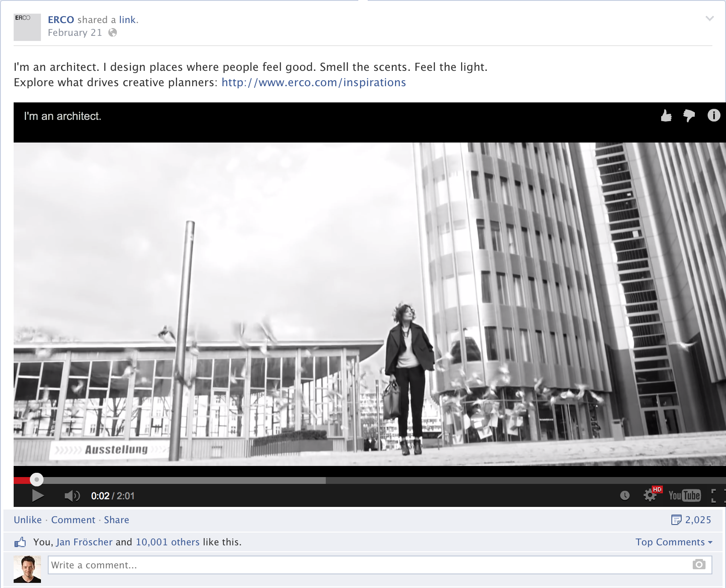This screenshot has width=726, height=588.
Task: Click the like thumb icon beside the names
Action: pos(20,542)
